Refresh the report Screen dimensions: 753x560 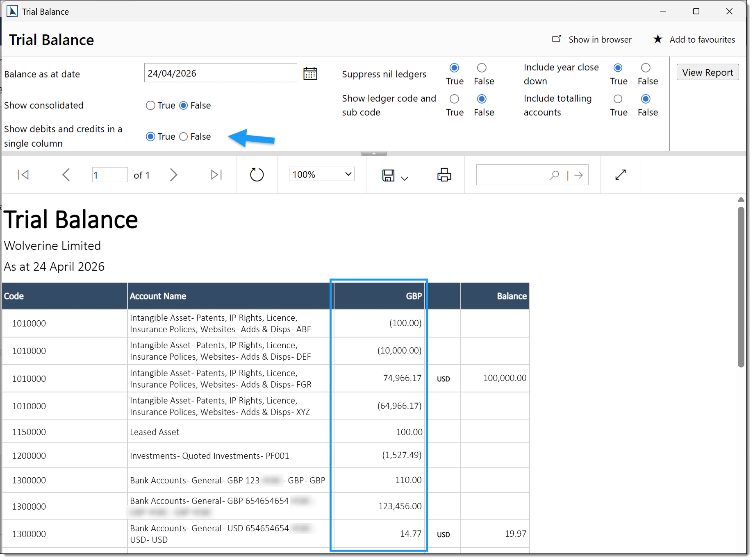257,175
